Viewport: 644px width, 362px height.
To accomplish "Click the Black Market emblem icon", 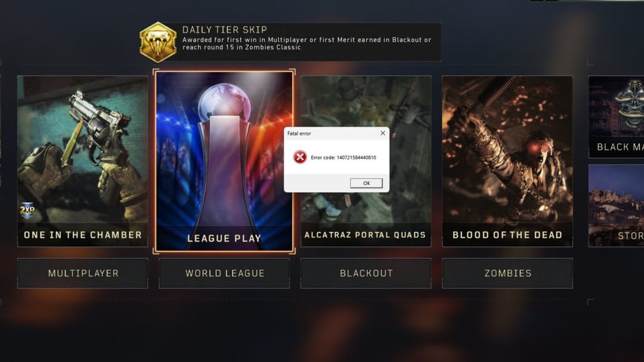I will tap(630, 104).
